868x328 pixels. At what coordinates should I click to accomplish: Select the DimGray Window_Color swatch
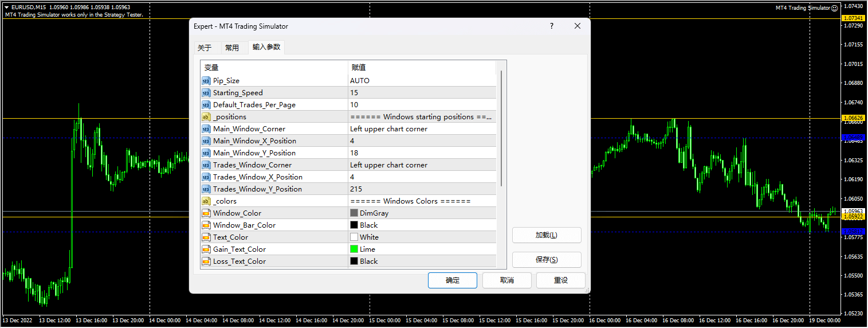(354, 213)
